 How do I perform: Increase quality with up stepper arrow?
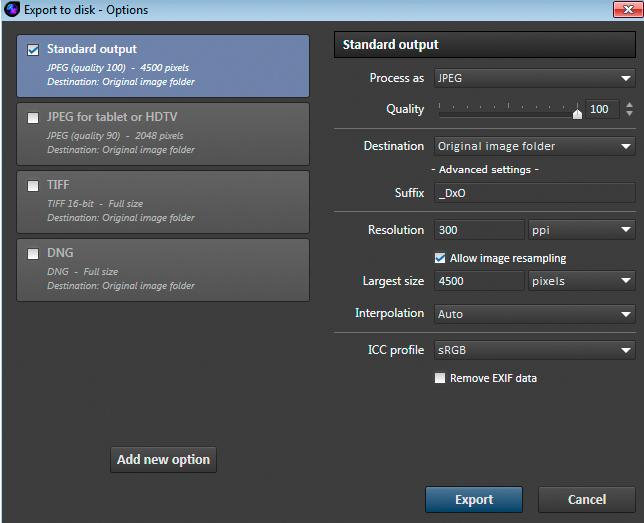click(x=629, y=105)
